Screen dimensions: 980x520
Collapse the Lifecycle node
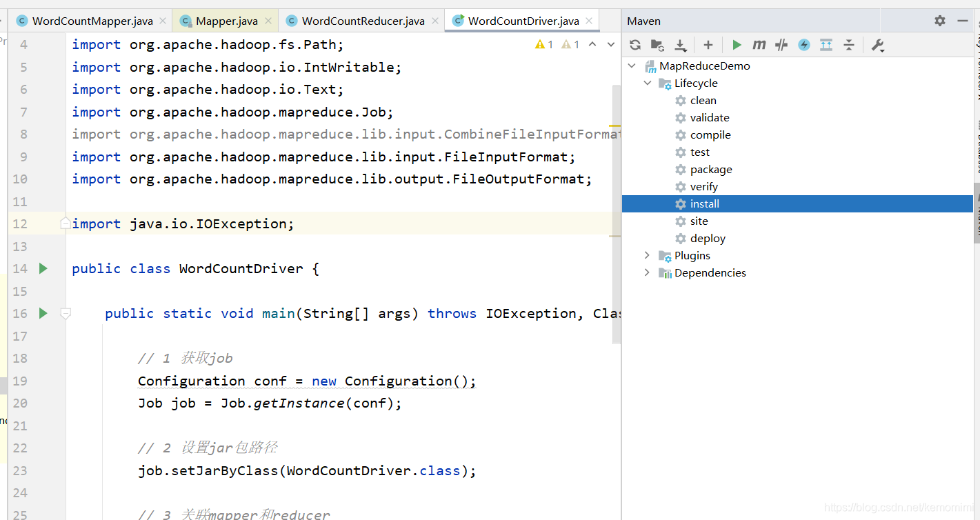[x=648, y=83]
